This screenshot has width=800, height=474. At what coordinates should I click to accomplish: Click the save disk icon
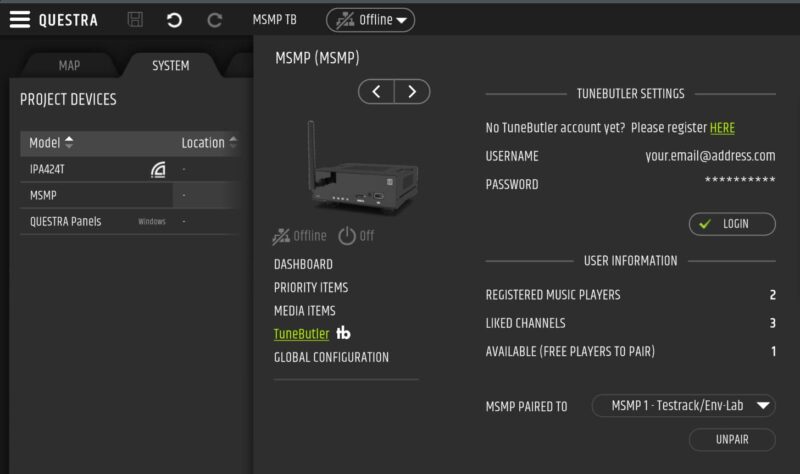click(135, 20)
